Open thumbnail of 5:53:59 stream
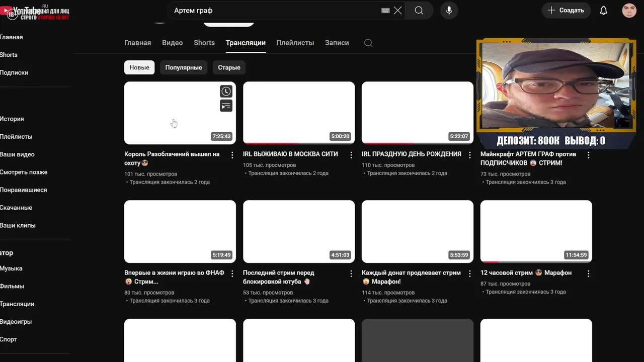Viewport: 644px width, 362px height. 418,232
